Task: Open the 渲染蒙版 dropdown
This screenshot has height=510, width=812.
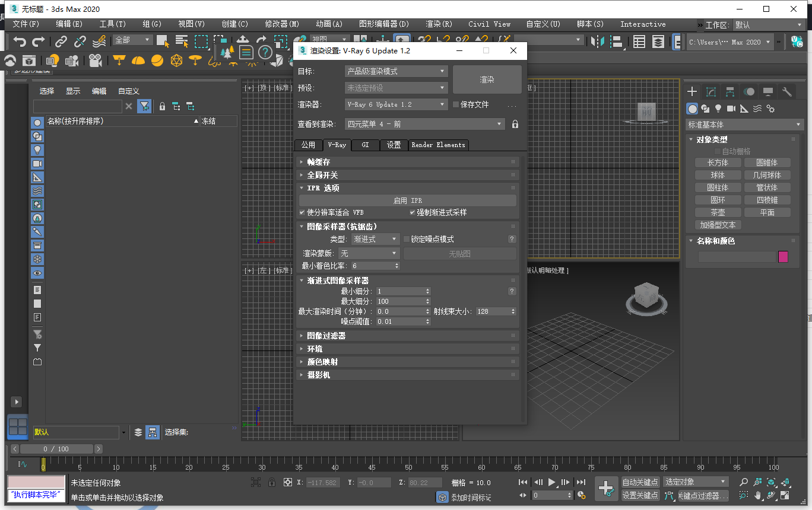Action: pos(369,253)
